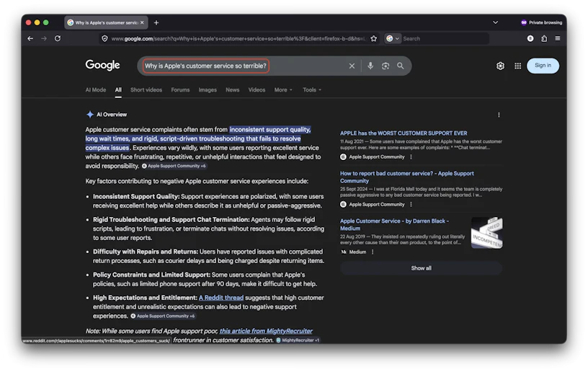588x372 pixels.
Task: Reload the current page
Action: coord(58,38)
